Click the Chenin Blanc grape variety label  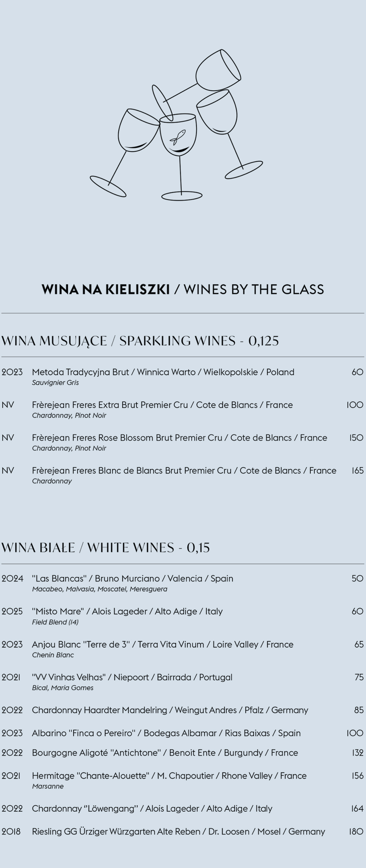[x=53, y=655]
